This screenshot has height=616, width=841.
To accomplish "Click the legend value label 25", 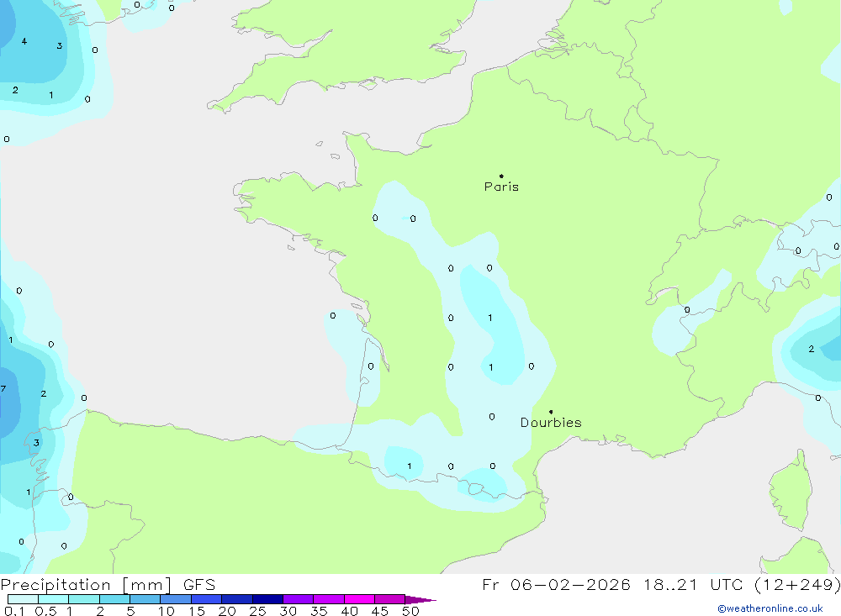I will click(257, 611).
